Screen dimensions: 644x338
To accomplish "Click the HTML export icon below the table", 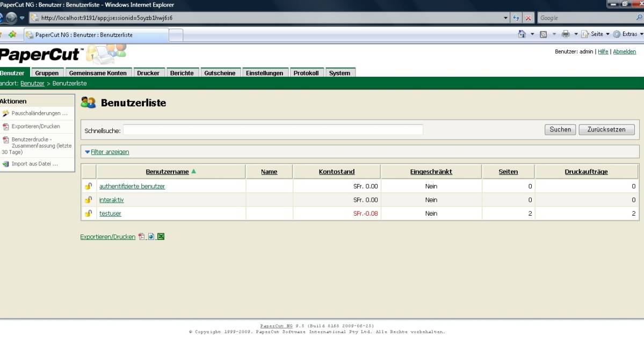I will click(151, 237).
